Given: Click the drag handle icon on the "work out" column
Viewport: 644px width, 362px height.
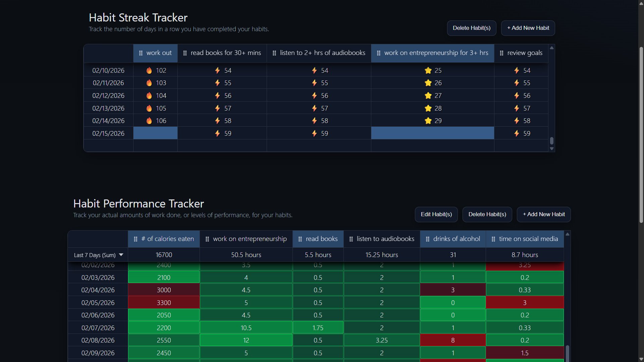Looking at the screenshot, I should tap(141, 53).
